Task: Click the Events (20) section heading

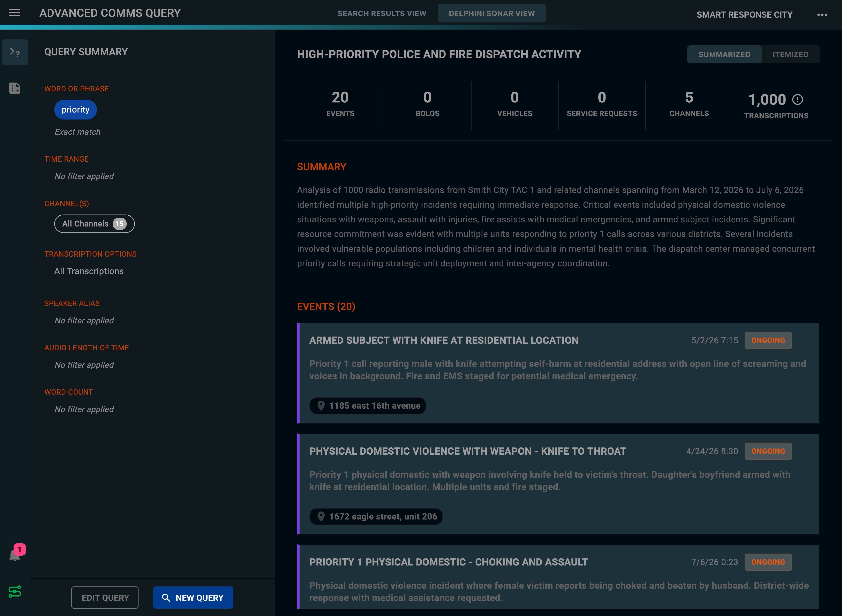Action: coord(326,307)
